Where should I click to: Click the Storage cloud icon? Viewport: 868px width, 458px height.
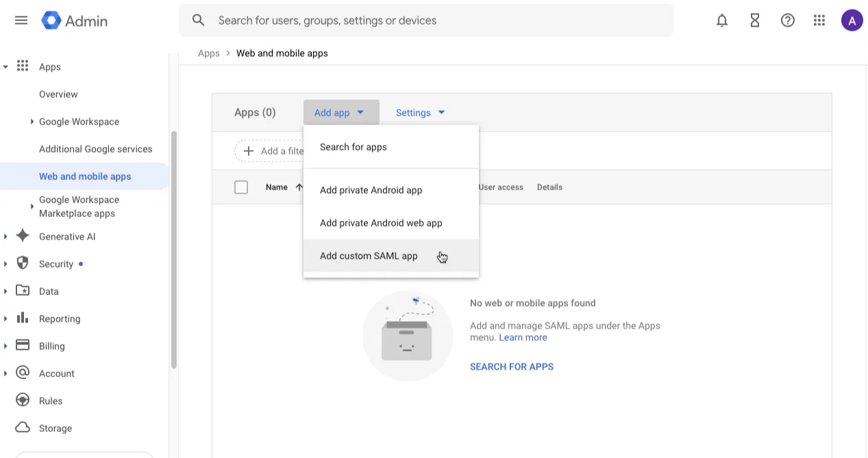pyautogui.click(x=23, y=427)
